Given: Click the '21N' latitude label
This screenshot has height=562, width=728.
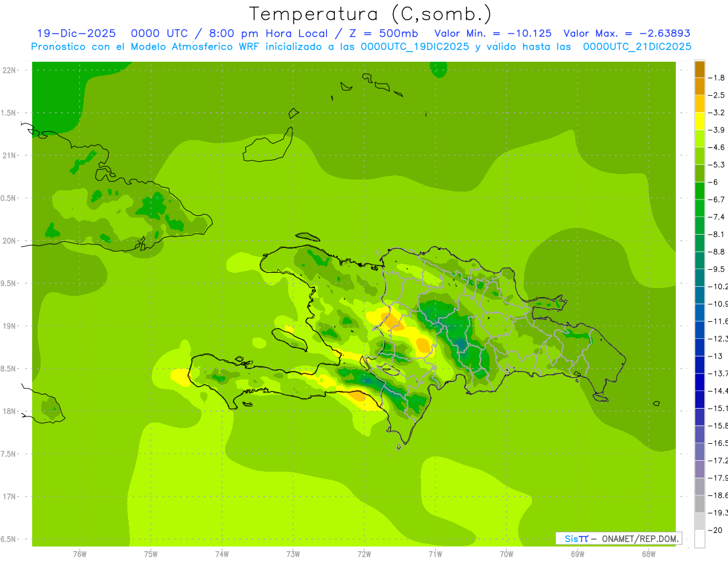Looking at the screenshot, I should click(x=9, y=155).
